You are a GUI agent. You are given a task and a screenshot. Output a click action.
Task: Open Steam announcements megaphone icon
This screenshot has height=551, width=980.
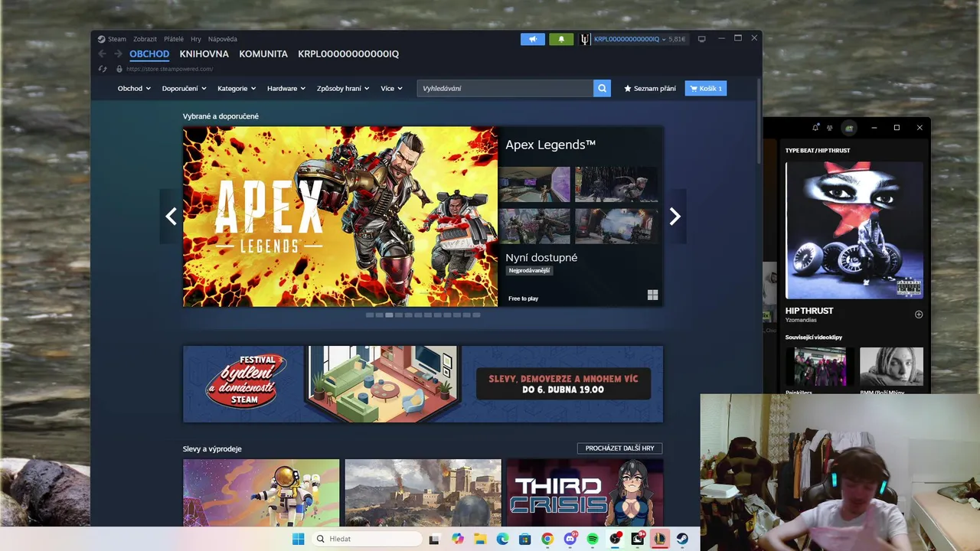533,39
